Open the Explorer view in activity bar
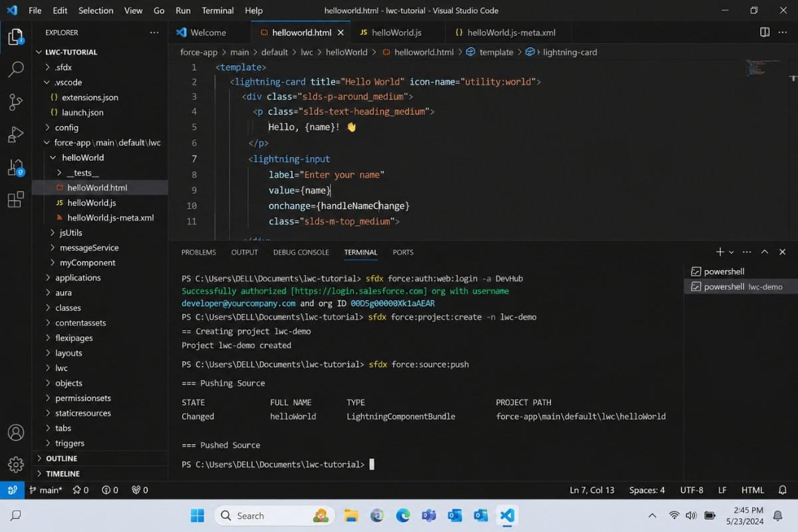The image size is (798, 532). tap(15, 37)
